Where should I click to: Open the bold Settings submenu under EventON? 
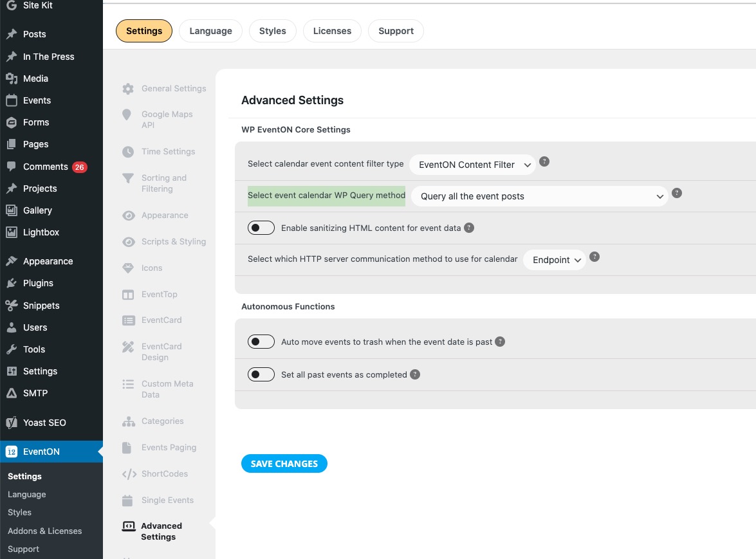click(24, 476)
